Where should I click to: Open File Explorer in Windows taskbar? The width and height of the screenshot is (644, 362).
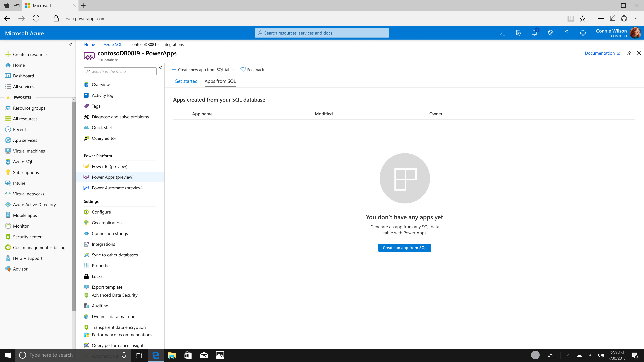[x=172, y=355]
